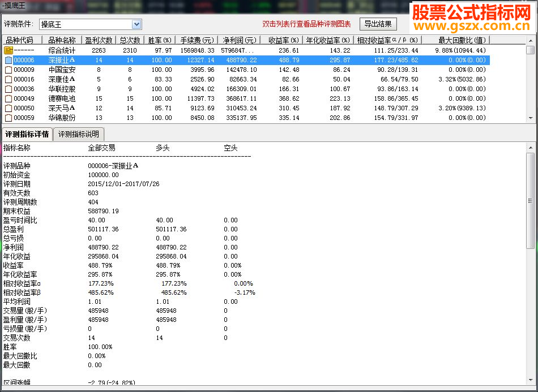The width and height of the screenshot is (538, 392).
Task: Sort by 年化收益率(%) column header
Action: (328, 40)
